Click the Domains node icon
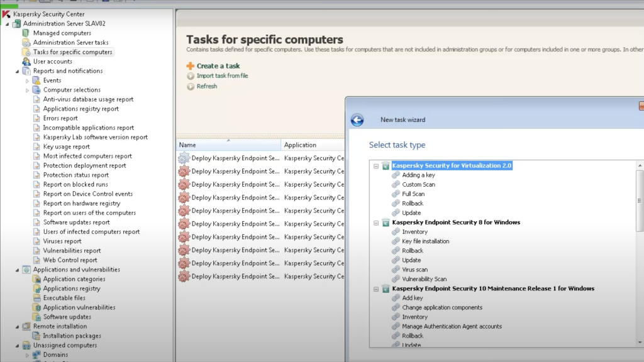This screenshot has height=362, width=644. pos(36,354)
